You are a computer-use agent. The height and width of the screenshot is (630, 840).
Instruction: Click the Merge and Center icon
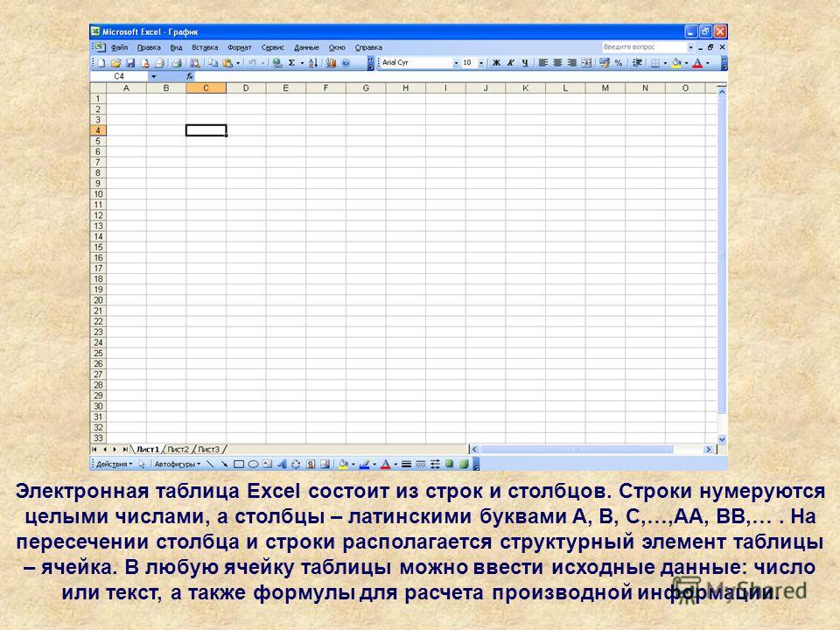(586, 63)
